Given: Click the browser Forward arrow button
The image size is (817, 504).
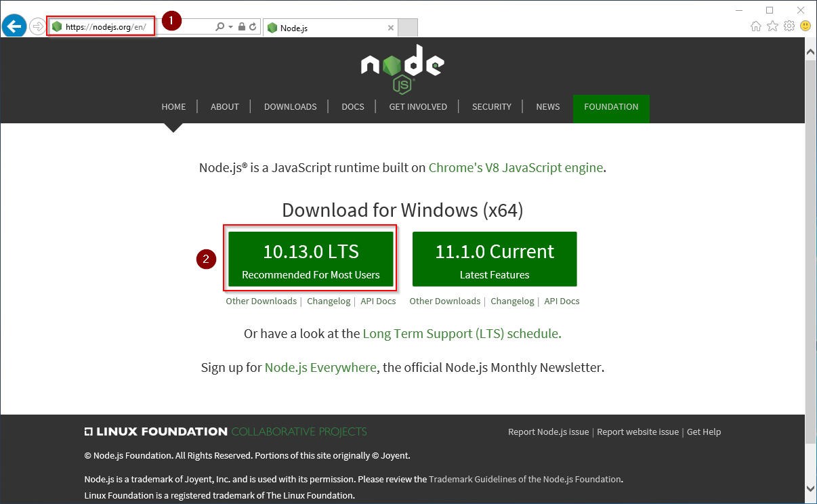Looking at the screenshot, I should [x=37, y=26].
